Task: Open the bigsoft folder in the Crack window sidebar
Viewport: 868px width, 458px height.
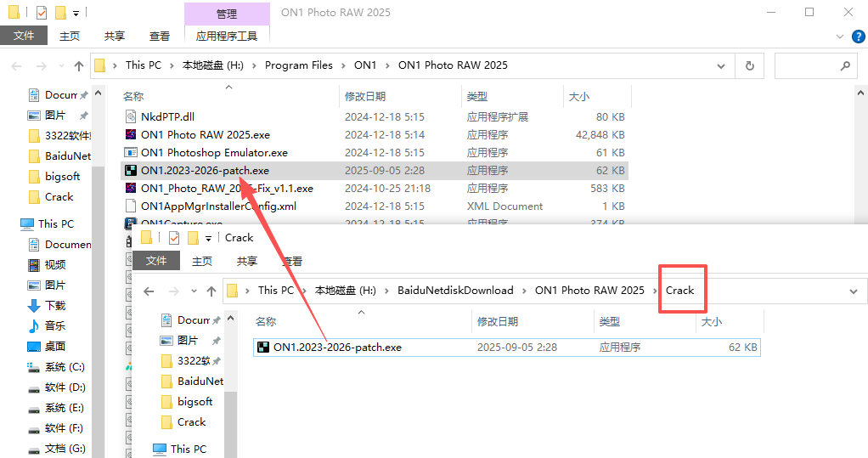Action: 187,402
